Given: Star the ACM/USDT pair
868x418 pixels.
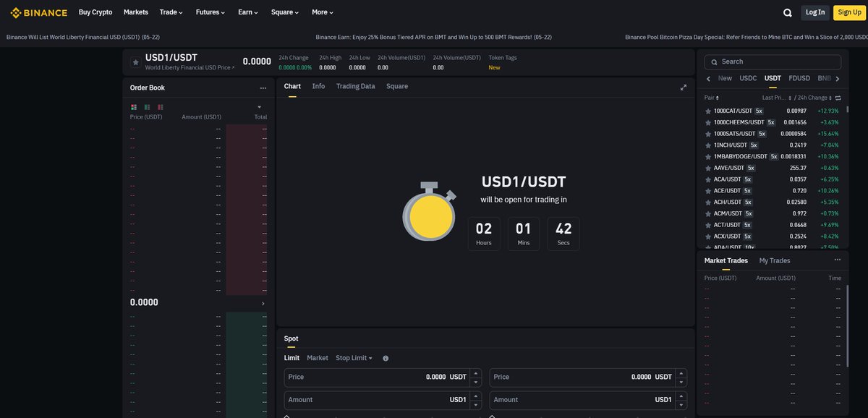Looking at the screenshot, I should (708, 213).
